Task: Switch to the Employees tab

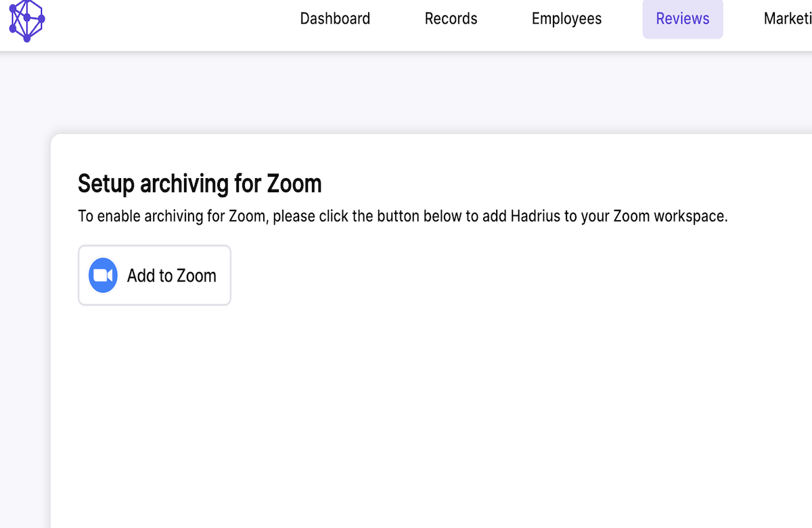Action: (x=566, y=18)
